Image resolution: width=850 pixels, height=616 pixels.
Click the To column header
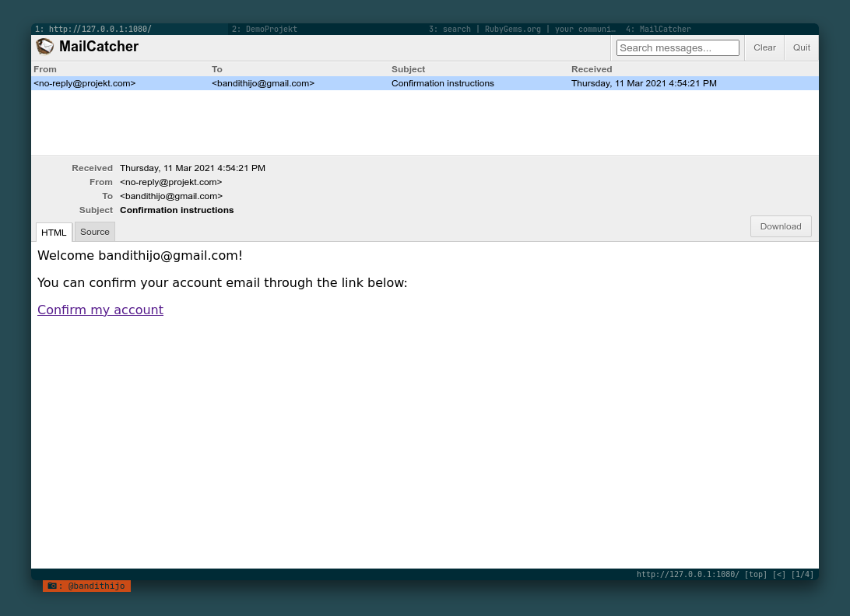[x=217, y=69]
